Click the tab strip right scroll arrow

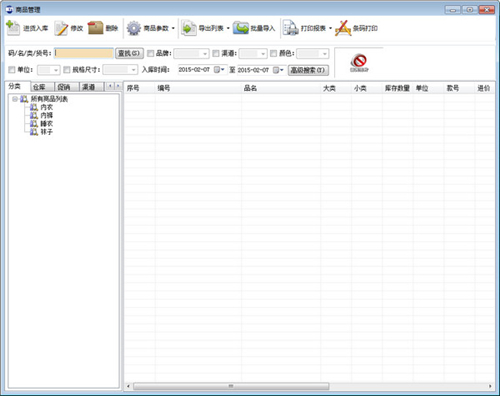pos(117,87)
